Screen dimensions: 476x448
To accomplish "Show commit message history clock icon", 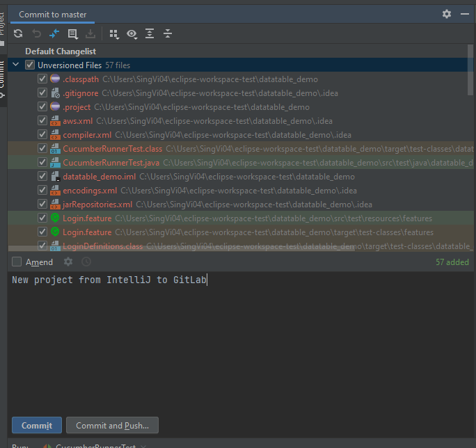I will (86, 262).
